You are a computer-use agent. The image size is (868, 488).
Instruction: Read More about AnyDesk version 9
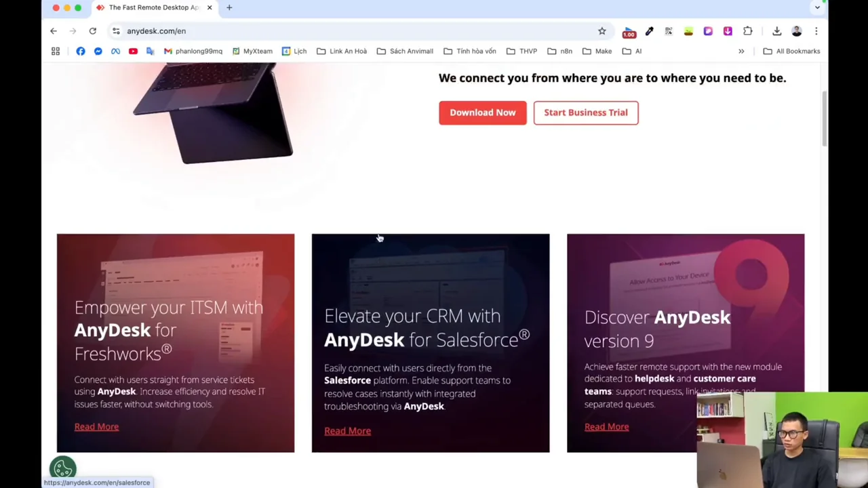[606, 426]
